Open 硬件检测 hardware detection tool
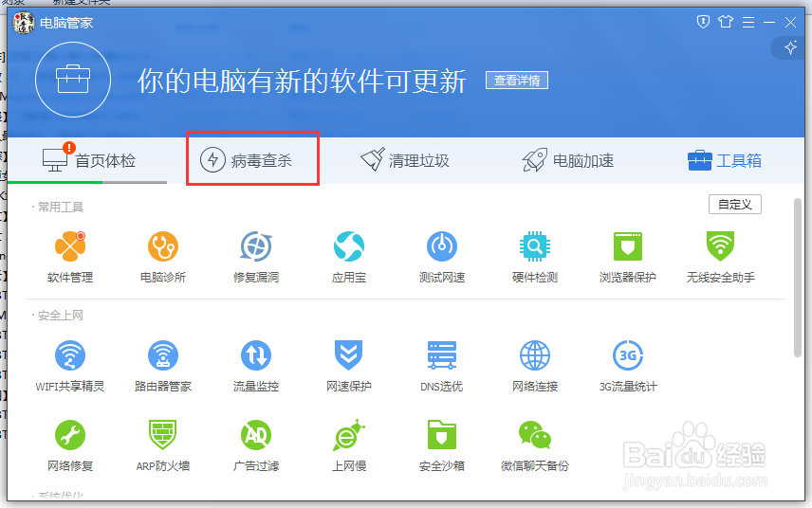This screenshot has width=812, height=508. coord(535,257)
